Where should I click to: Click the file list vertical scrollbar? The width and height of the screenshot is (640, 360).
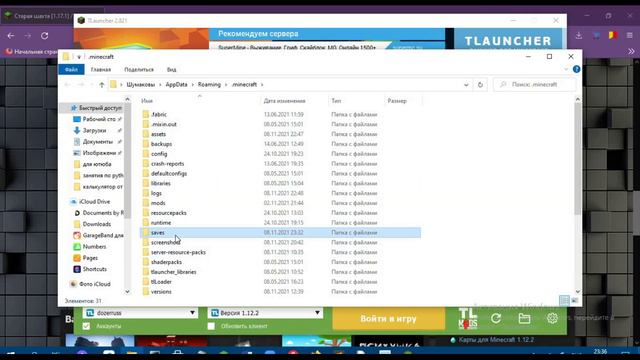(x=577, y=158)
